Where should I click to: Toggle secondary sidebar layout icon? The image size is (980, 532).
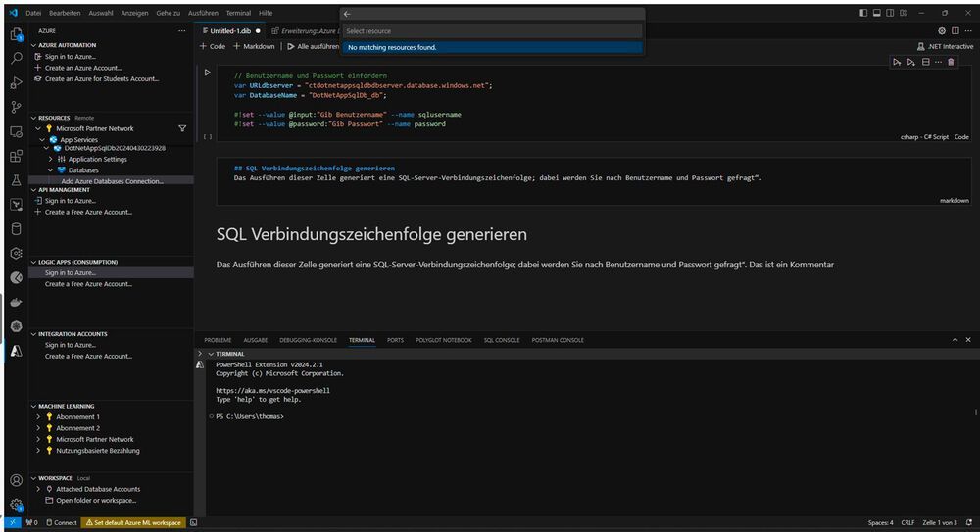pos(890,13)
